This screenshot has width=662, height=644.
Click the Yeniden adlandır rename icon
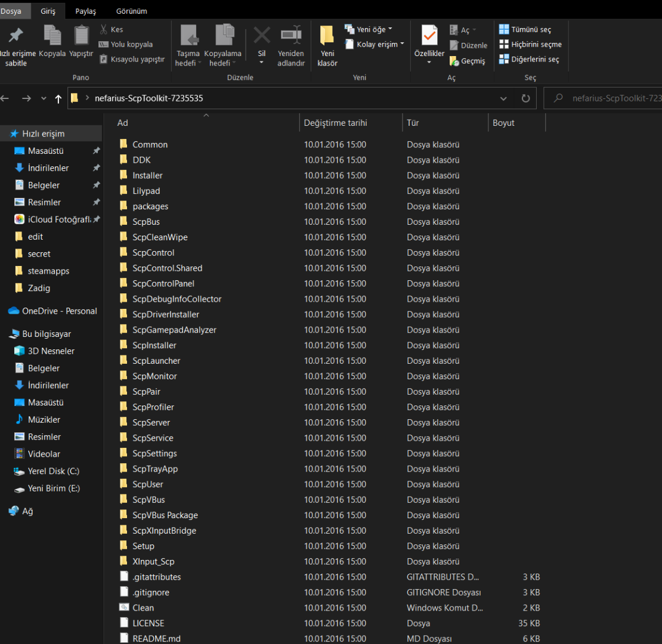click(x=291, y=36)
